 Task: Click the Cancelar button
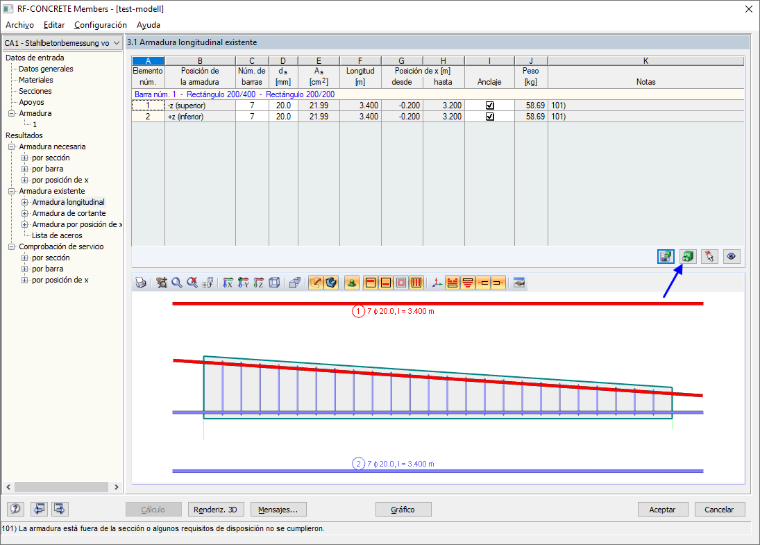[x=719, y=510]
